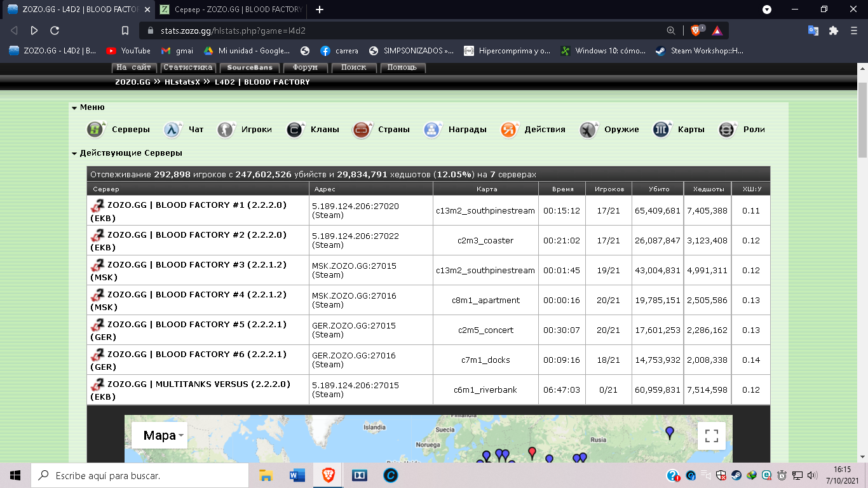Open the Оружие section icon
This screenshot has width=868, height=488.
pyautogui.click(x=588, y=130)
